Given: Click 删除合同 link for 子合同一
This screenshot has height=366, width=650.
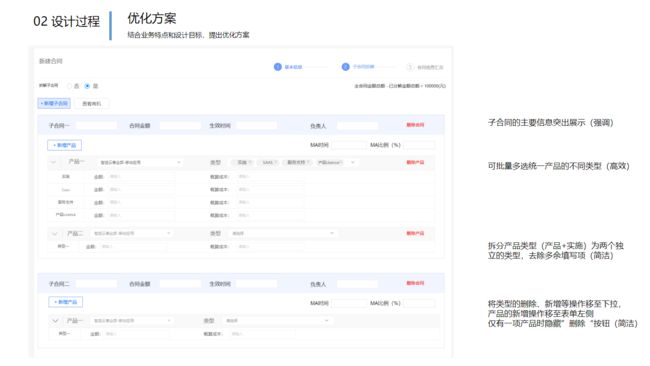Looking at the screenshot, I should [415, 125].
